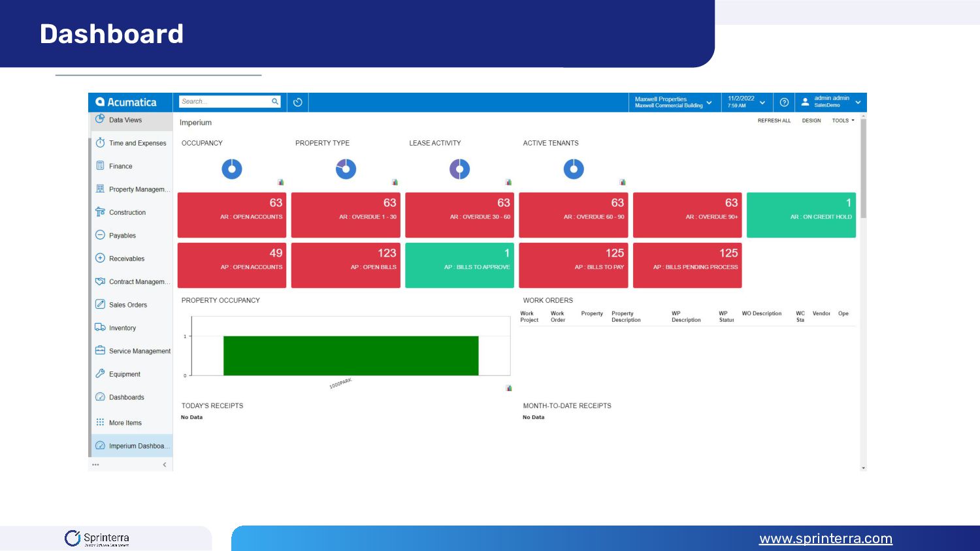Select the Inventory truck icon
The height and width of the screenshot is (551, 980).
coord(100,328)
